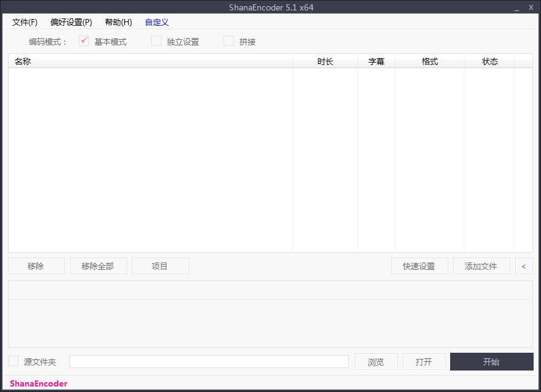The width and height of the screenshot is (541, 392).
Task: Open the 文件(F) menu
Action: [x=25, y=22]
